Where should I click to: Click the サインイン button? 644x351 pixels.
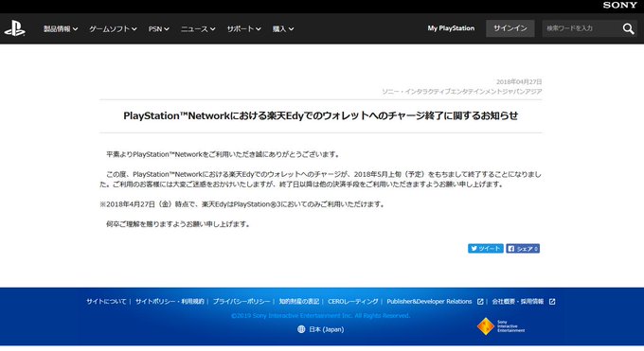coord(510,28)
